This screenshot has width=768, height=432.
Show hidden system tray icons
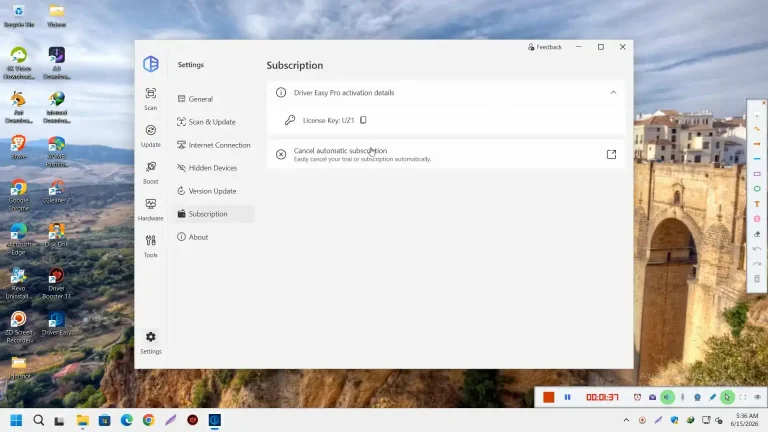(626, 420)
